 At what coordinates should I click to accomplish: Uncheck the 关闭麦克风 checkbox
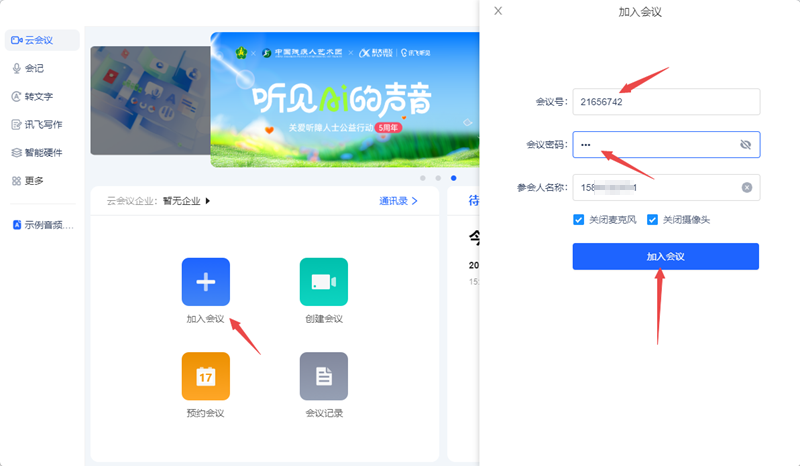[x=579, y=220]
